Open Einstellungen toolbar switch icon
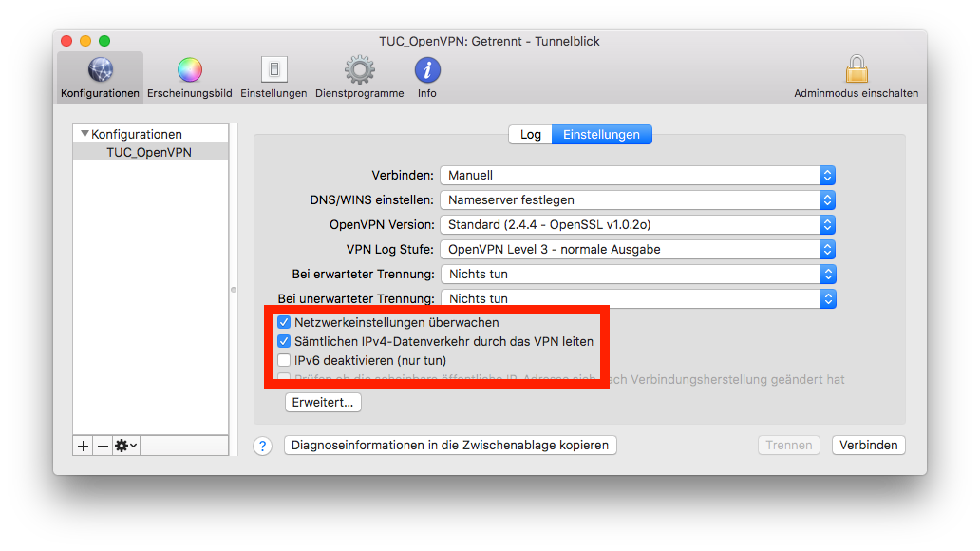This screenshot has height=551, width=980. pyautogui.click(x=273, y=77)
